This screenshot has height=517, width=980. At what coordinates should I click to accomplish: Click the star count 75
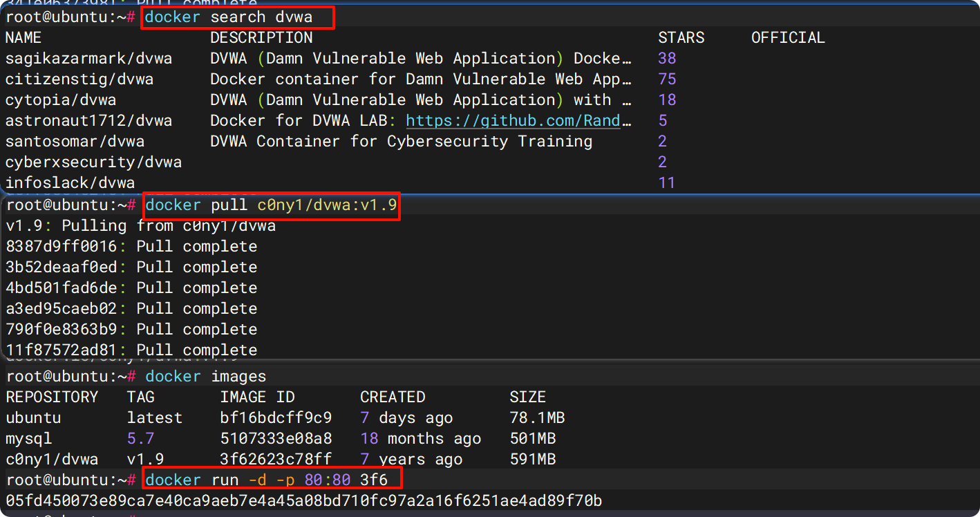[667, 79]
